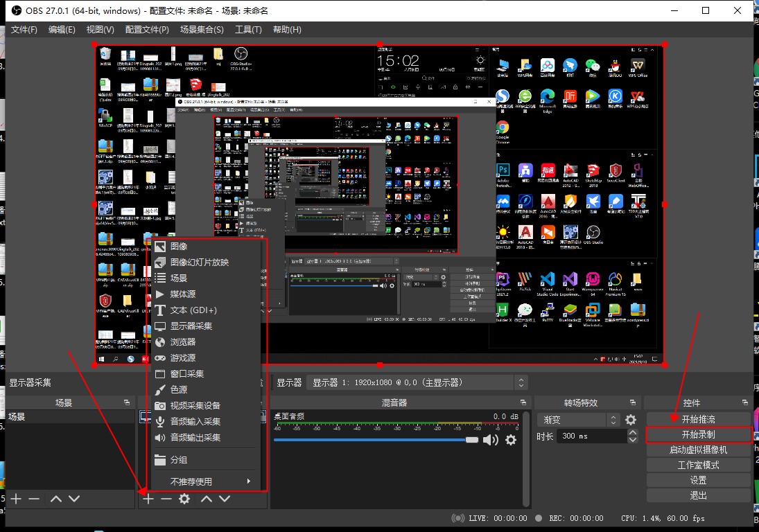Remove the selected scene with the minus icon

coord(33,499)
